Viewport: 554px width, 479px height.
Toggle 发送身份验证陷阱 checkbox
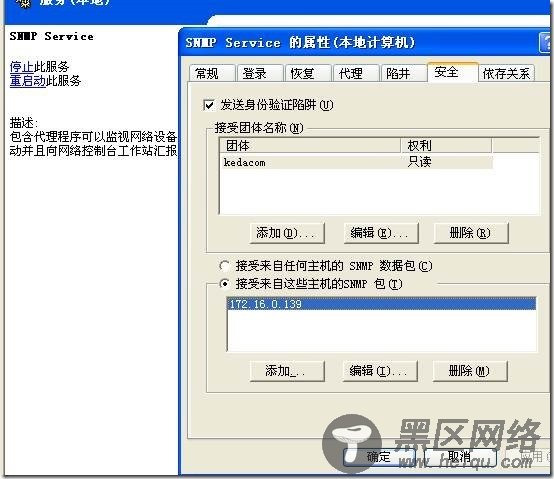pyautogui.click(x=208, y=105)
